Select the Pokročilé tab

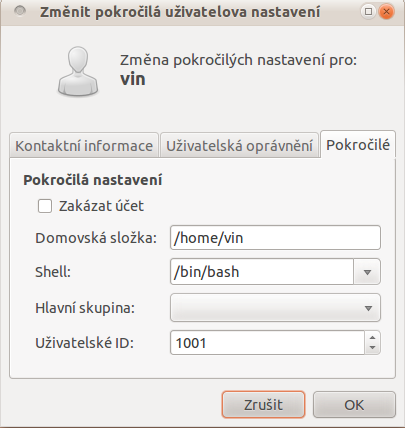[x=358, y=145]
